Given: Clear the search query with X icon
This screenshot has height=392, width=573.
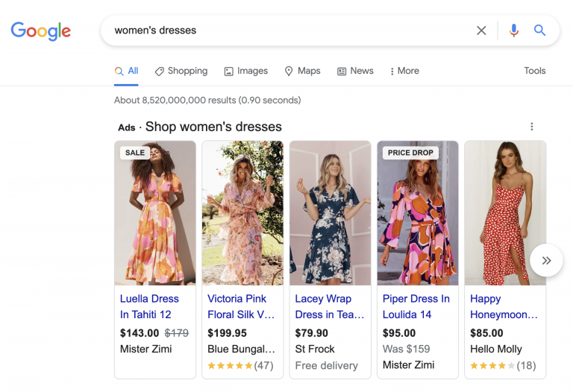Looking at the screenshot, I should [481, 31].
